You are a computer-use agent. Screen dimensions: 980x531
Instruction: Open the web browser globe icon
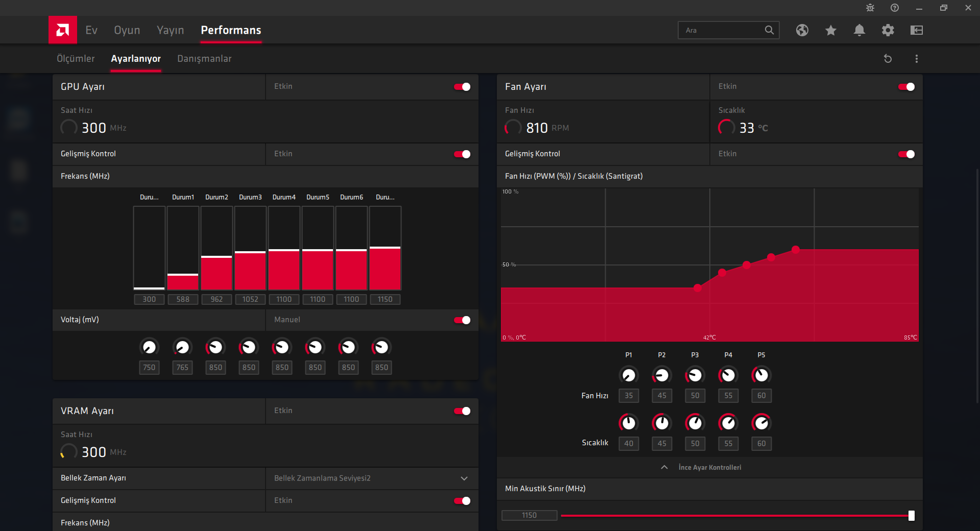coord(802,30)
